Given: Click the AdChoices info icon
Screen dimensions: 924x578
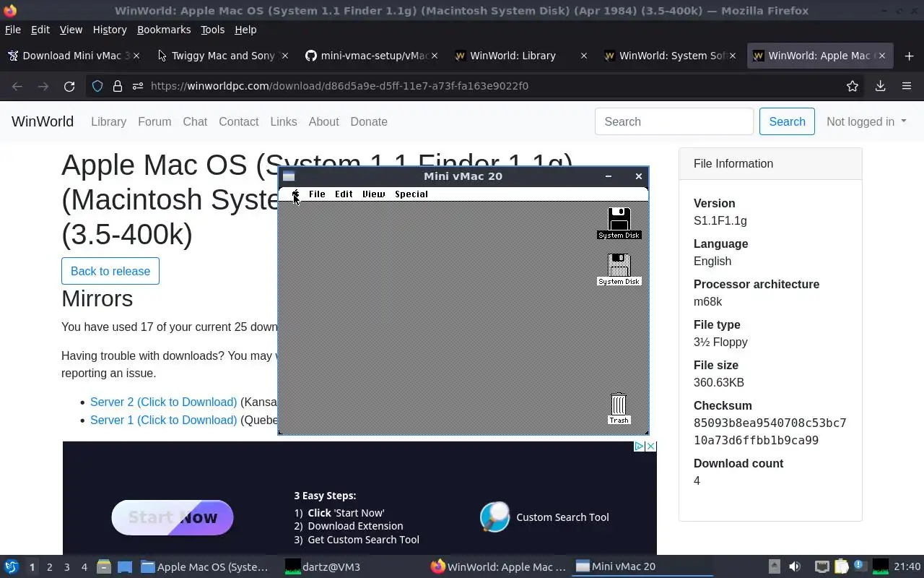Looking at the screenshot, I should click(x=639, y=447).
